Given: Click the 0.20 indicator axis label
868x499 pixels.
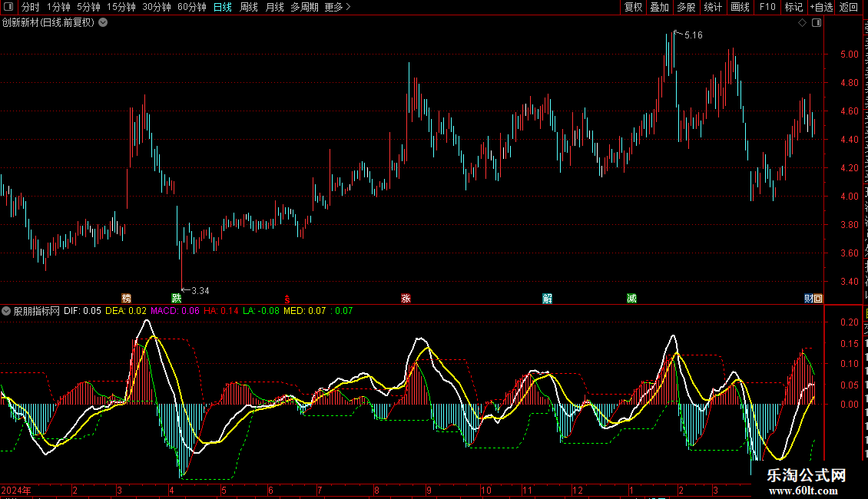Looking at the screenshot, I should pos(849,322).
